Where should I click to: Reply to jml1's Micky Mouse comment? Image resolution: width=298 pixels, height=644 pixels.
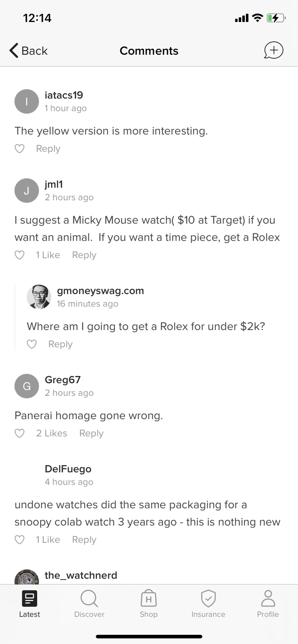84,255
